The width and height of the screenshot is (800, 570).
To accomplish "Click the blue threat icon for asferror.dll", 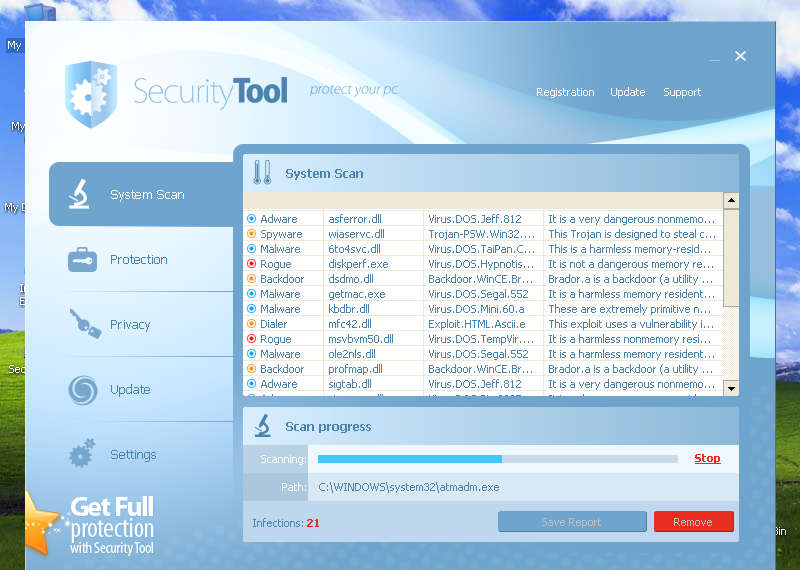I will pyautogui.click(x=252, y=218).
